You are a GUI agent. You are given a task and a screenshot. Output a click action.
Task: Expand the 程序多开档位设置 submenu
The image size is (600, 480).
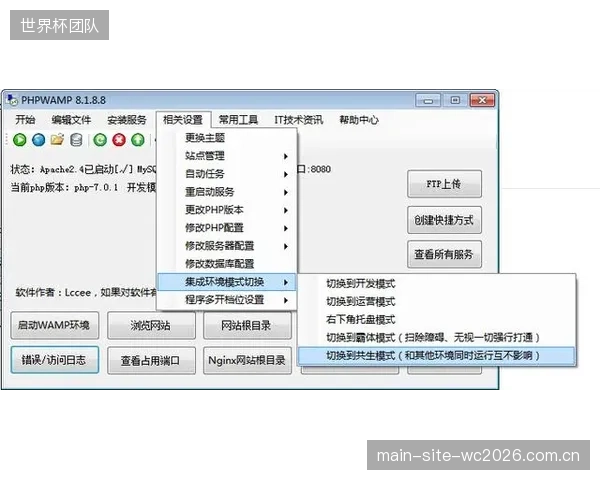(227, 300)
